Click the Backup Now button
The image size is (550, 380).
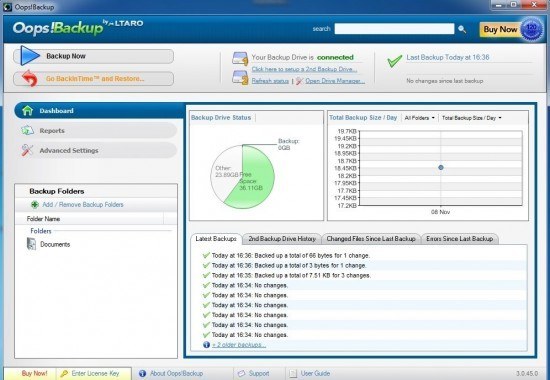tap(93, 56)
